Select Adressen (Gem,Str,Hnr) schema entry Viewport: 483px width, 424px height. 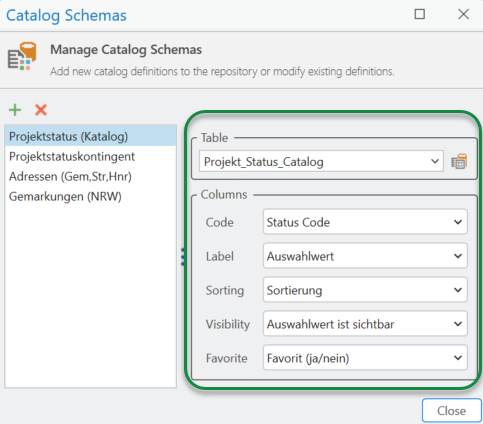click(91, 176)
